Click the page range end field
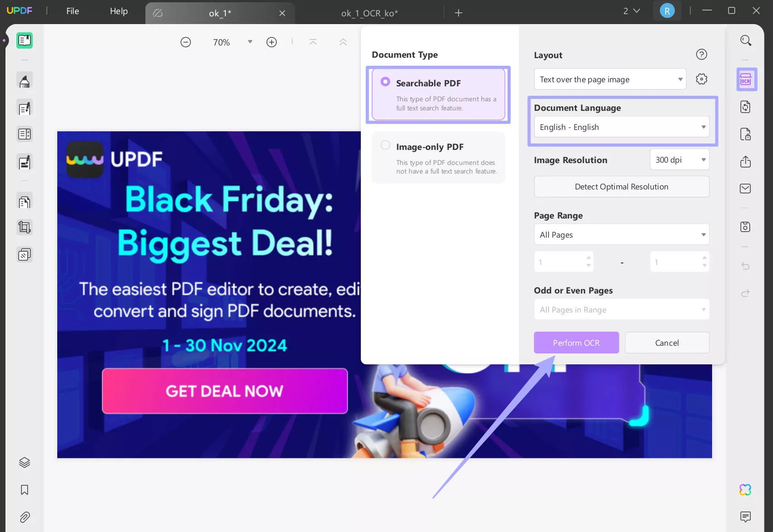Image resolution: width=773 pixels, height=532 pixels. (679, 262)
